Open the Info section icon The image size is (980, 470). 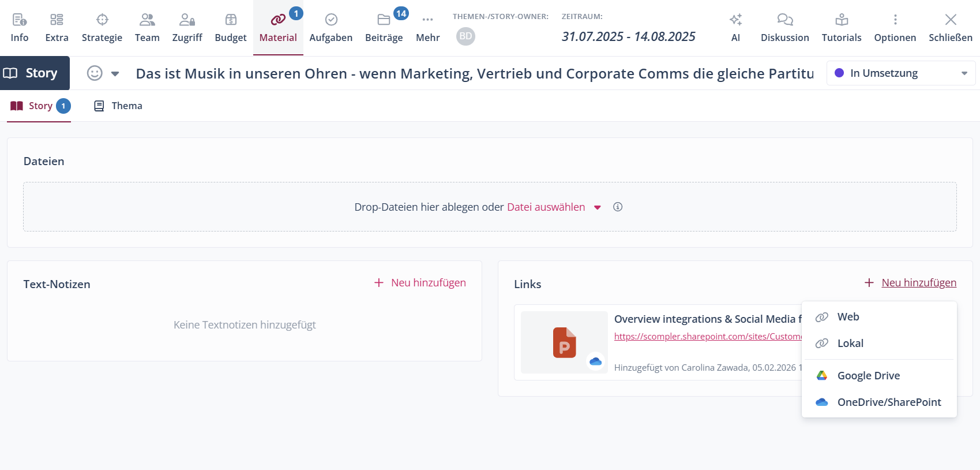tap(19, 20)
